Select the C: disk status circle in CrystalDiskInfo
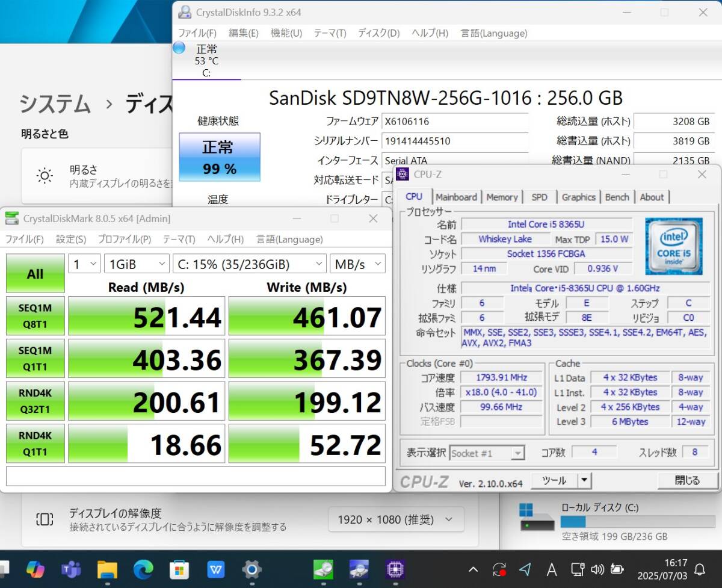 [179, 48]
